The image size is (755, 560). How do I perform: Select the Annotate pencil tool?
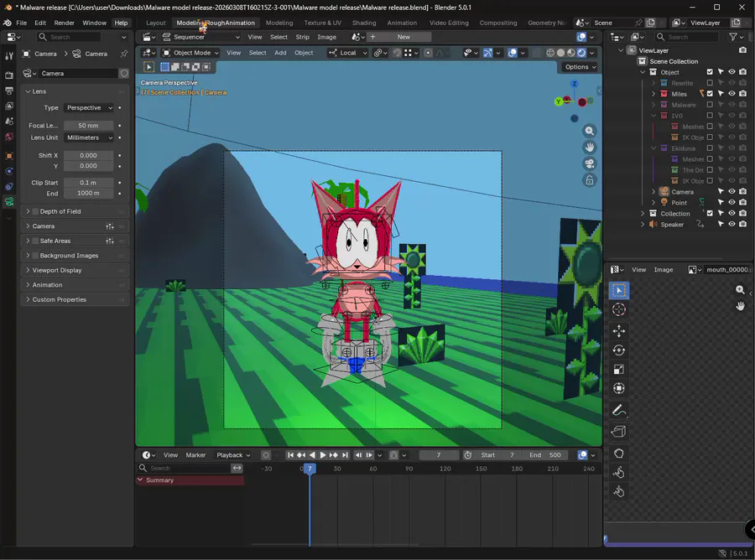pos(619,411)
